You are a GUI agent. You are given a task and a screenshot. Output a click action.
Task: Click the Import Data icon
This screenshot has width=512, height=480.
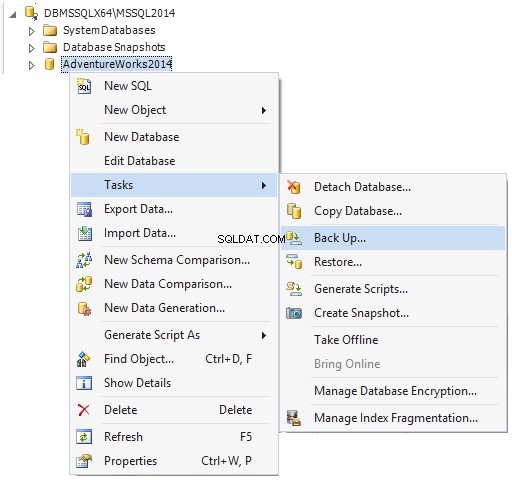84,233
